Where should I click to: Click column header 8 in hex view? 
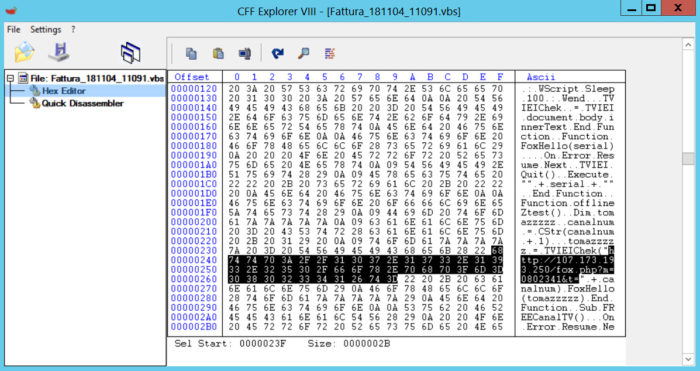pyautogui.click(x=377, y=77)
